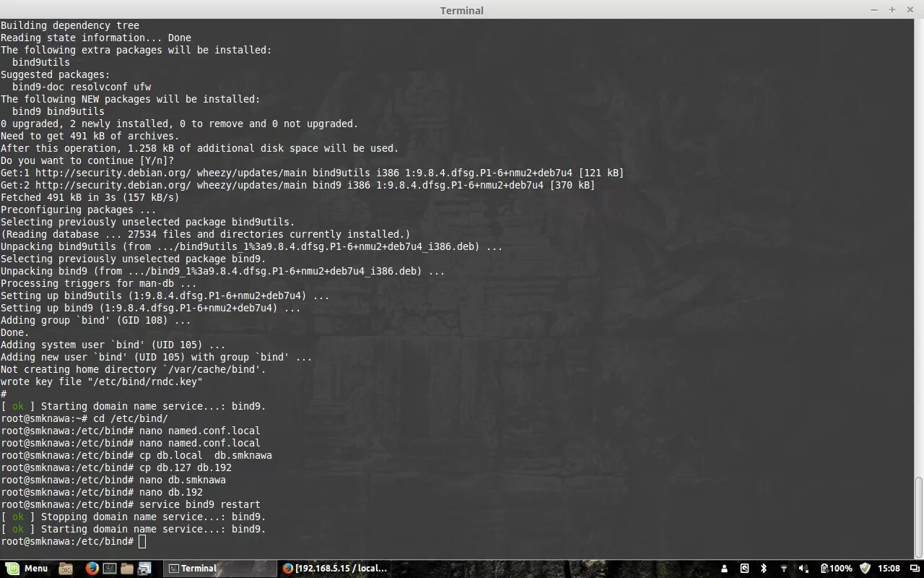The image size is (924, 578).
Task: Click 'cp db.127 db.192' command line
Action: (x=116, y=467)
